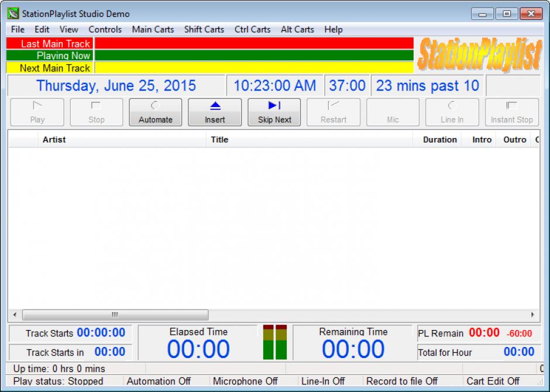550x392 pixels.
Task: Minimize the StationPlaylist Studio window
Action: coord(482,14)
